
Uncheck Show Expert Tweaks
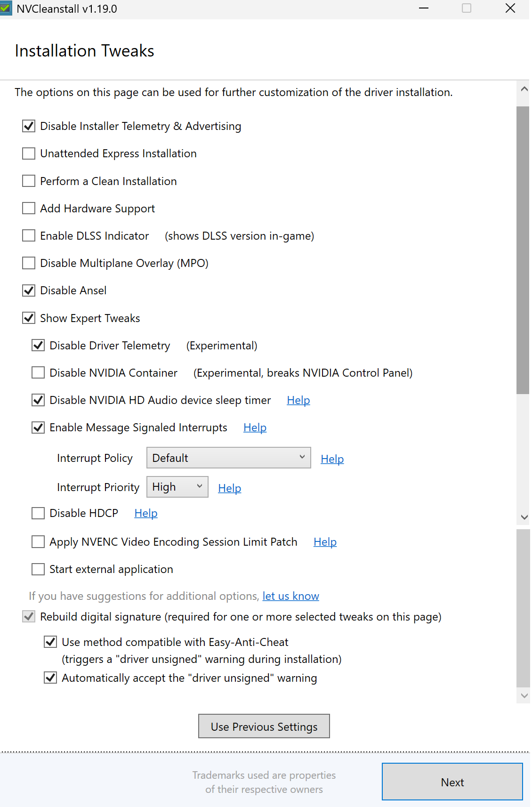(29, 318)
